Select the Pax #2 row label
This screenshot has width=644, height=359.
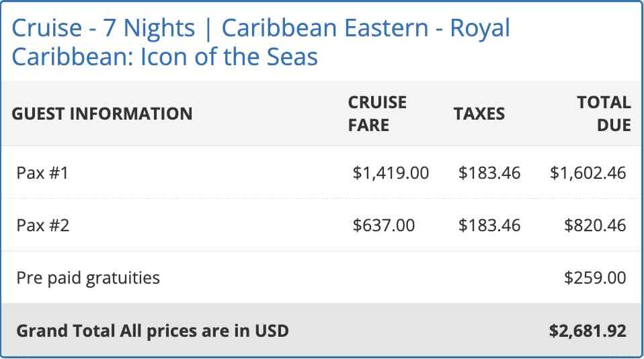pyautogui.click(x=42, y=225)
